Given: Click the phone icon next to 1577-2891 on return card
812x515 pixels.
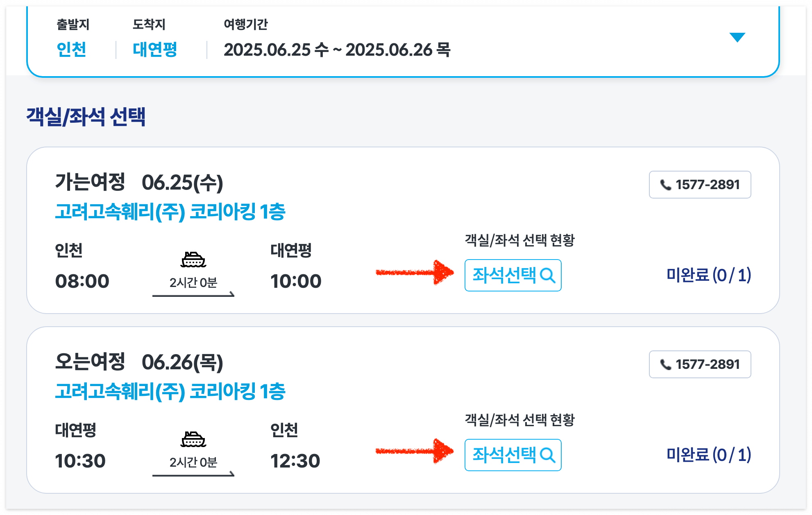Looking at the screenshot, I should click(665, 365).
